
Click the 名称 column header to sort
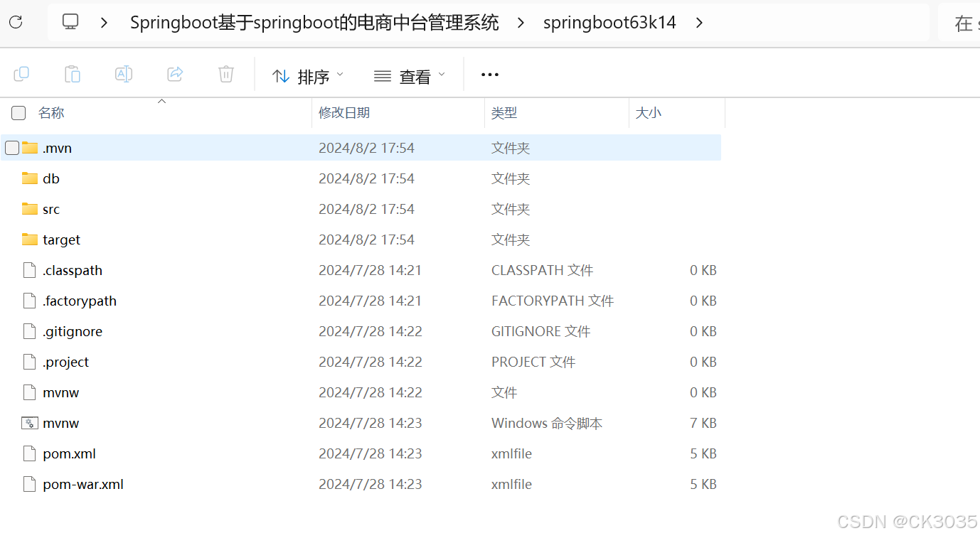[50, 112]
